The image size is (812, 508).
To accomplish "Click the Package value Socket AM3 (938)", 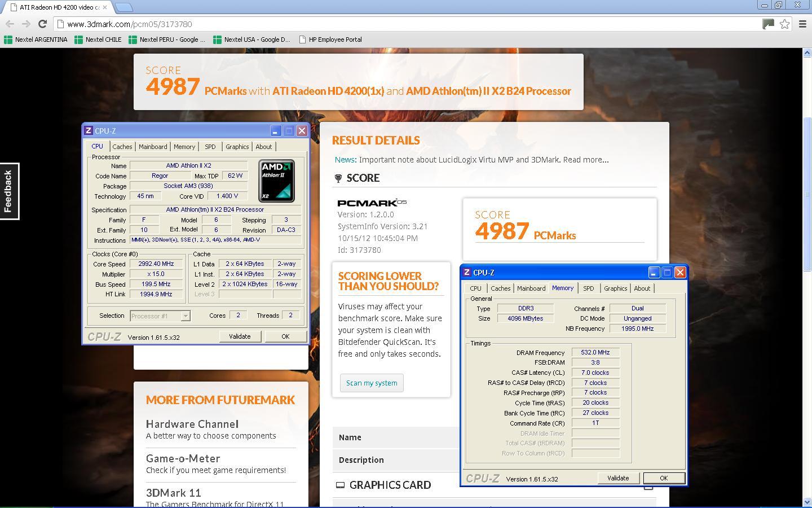I will tap(188, 186).
